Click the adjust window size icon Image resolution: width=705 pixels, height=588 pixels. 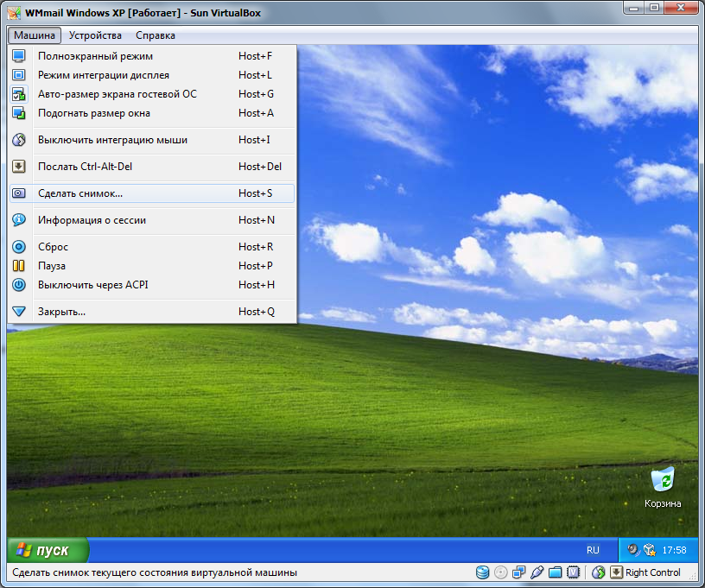tap(19, 113)
